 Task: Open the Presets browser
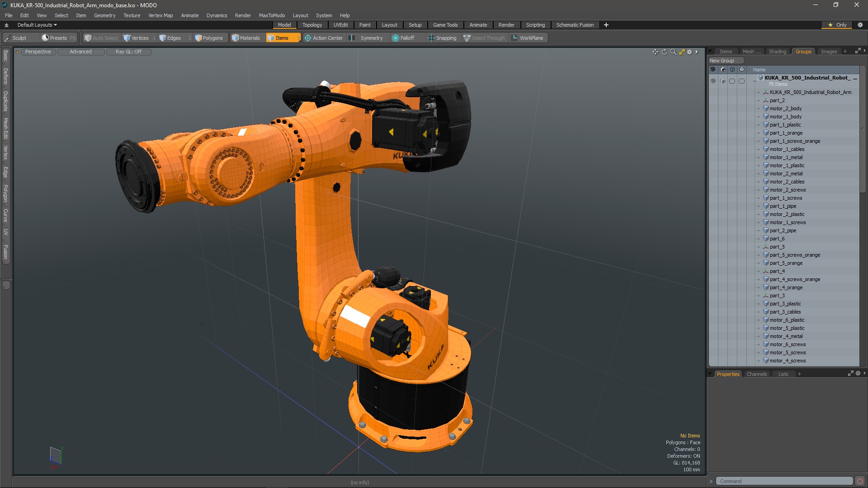(58, 38)
